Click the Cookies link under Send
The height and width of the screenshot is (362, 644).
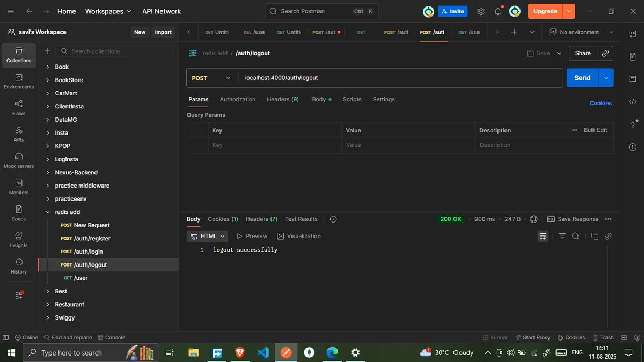(601, 103)
